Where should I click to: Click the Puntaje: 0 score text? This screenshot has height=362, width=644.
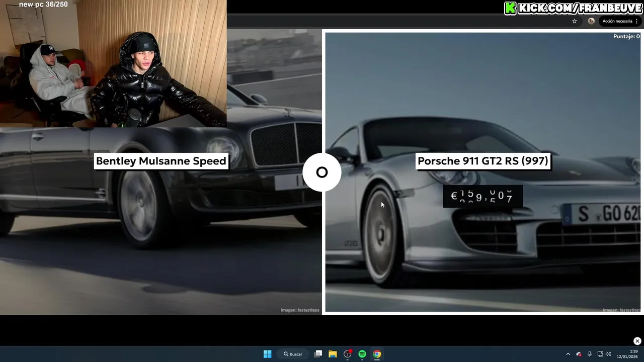point(626,36)
